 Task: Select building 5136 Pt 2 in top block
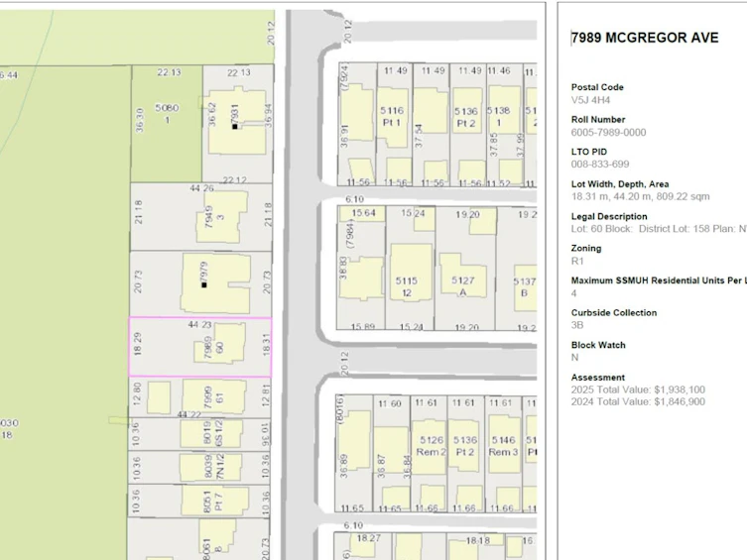point(466,110)
